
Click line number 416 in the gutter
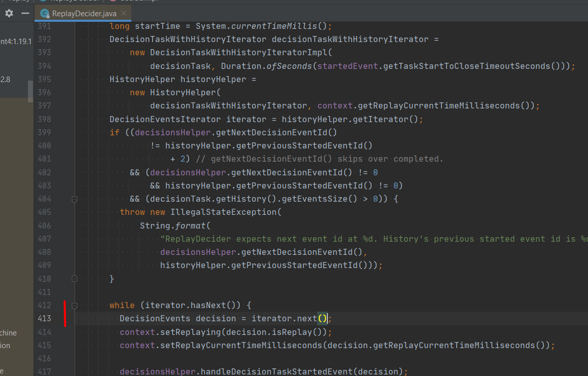point(44,359)
